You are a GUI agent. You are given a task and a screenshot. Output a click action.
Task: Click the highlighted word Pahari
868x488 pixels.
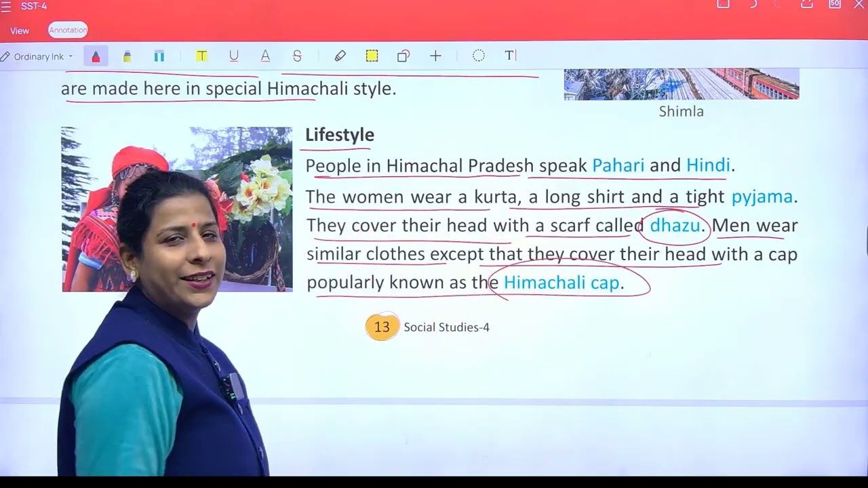[618, 165]
